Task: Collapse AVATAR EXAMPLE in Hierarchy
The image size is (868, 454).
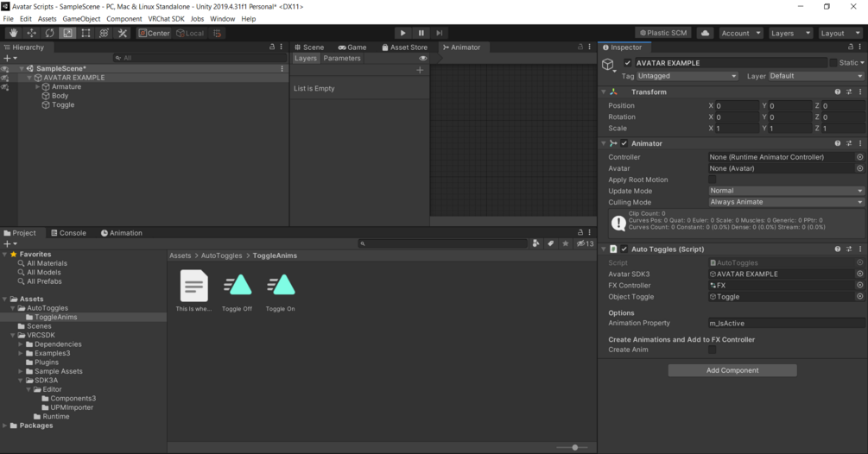Action: pyautogui.click(x=30, y=78)
